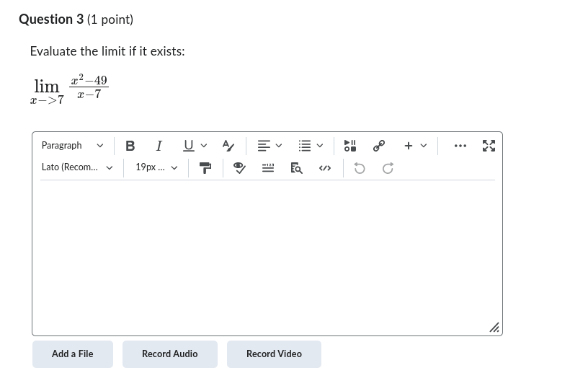Viewport: 588px width, 386px height.
Task: Click inside the answer text area
Action: (x=267, y=257)
